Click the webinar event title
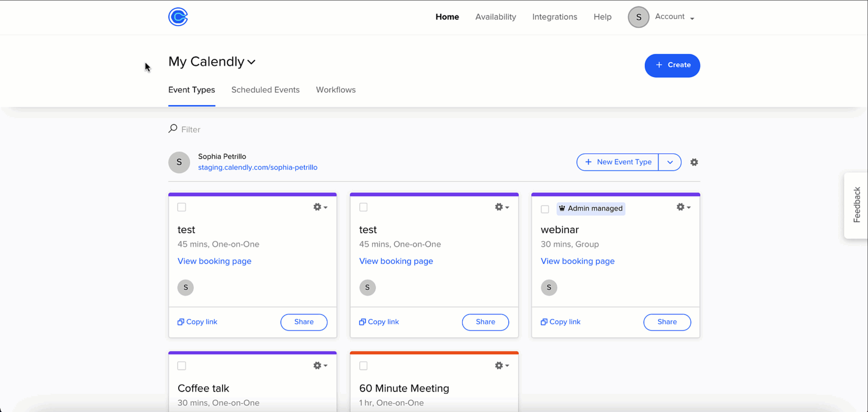The width and height of the screenshot is (868, 412). (x=560, y=230)
